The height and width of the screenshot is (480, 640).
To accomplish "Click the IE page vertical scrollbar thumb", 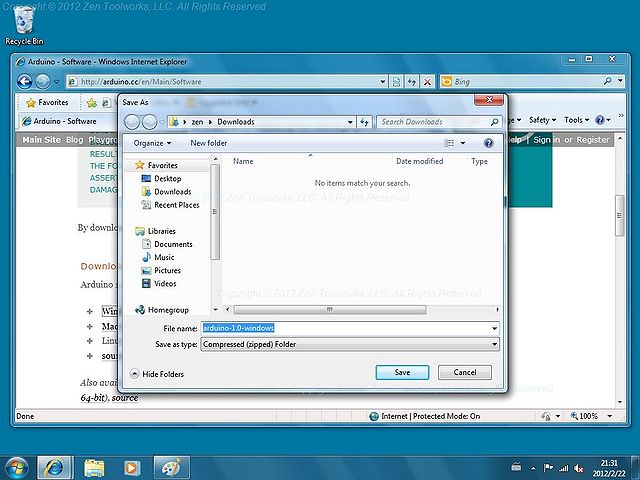I will coord(620,215).
